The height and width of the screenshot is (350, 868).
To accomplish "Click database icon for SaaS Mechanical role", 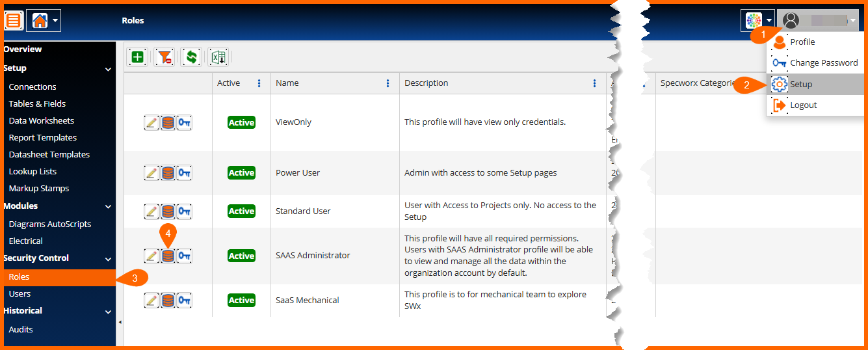I will [168, 300].
